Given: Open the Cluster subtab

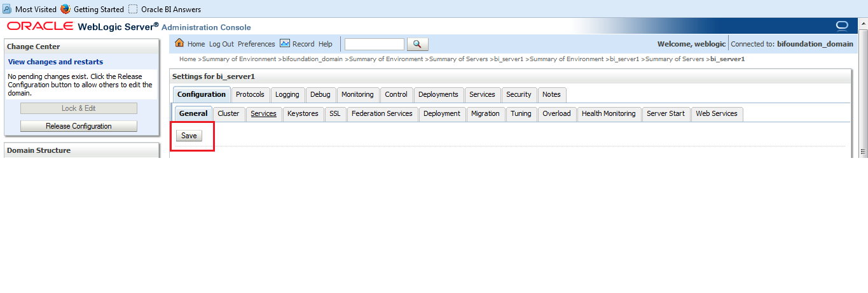Looking at the screenshot, I should tap(228, 113).
